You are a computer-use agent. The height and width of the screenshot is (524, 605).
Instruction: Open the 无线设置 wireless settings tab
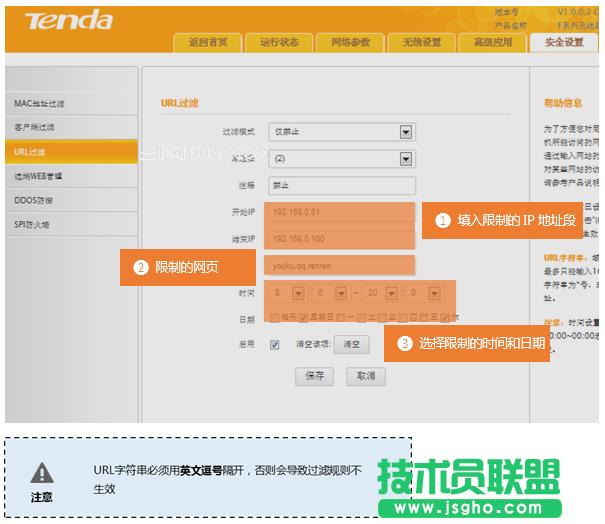point(421,42)
